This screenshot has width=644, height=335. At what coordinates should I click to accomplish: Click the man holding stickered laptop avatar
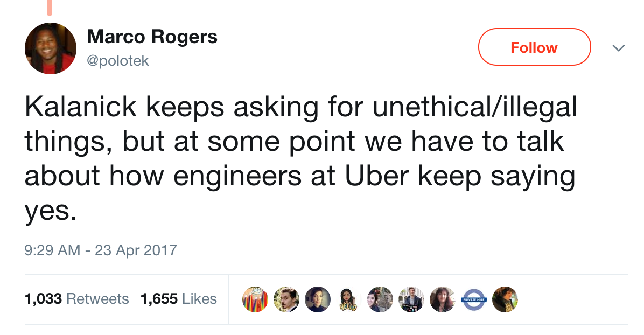[x=411, y=299]
